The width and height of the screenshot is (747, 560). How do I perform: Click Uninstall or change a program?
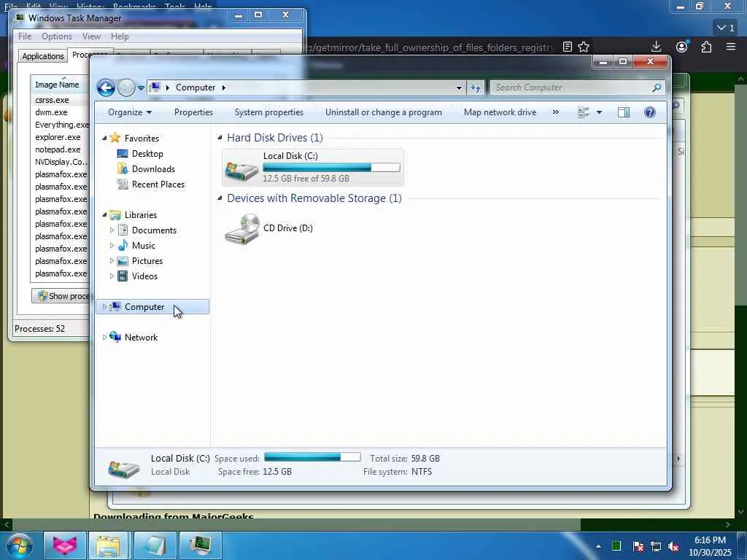pos(384,112)
